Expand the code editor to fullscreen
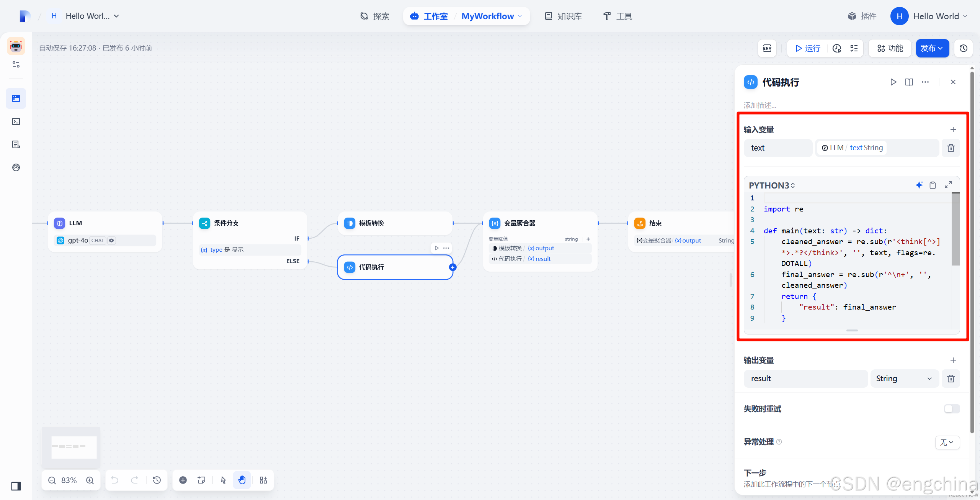Screen dimensions: 980x500 click(x=948, y=185)
